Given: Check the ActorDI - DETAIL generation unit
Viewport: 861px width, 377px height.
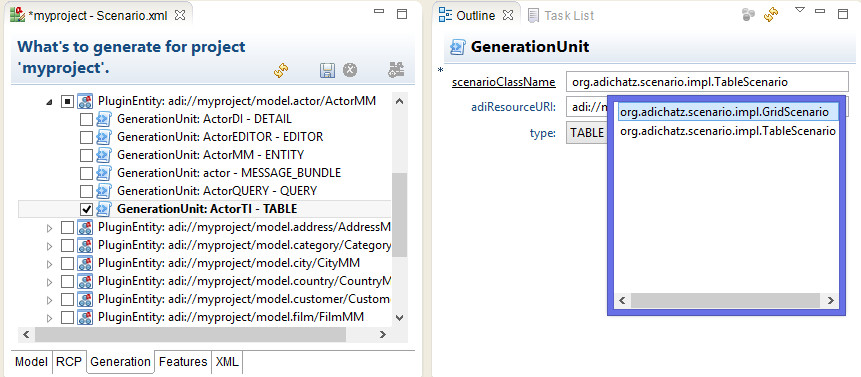Looking at the screenshot, I should coord(86,119).
